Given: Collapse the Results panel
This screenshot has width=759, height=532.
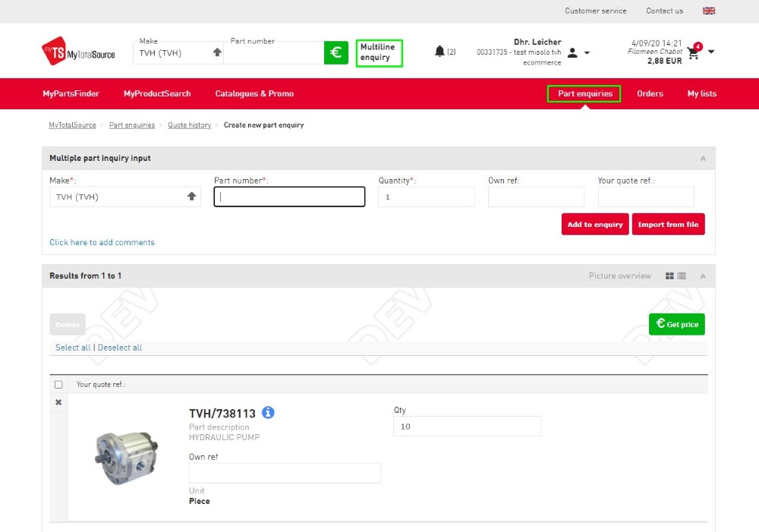Looking at the screenshot, I should [x=703, y=276].
